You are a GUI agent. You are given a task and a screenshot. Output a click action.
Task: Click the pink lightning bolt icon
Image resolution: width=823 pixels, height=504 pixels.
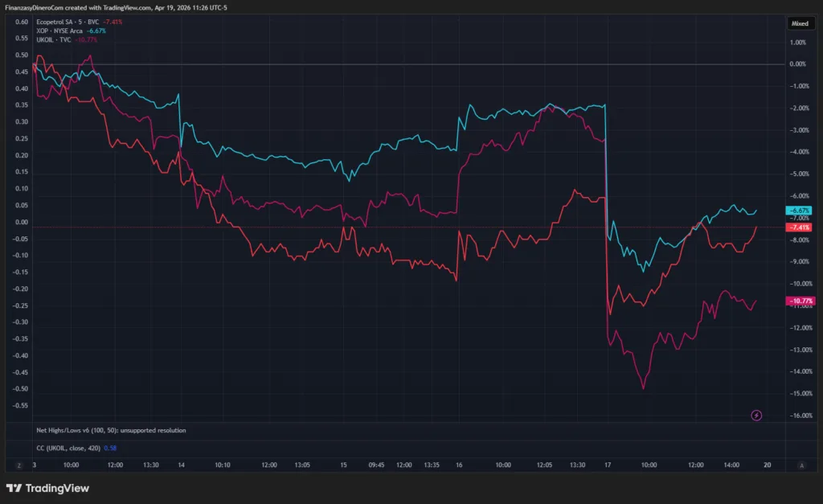coord(756,415)
